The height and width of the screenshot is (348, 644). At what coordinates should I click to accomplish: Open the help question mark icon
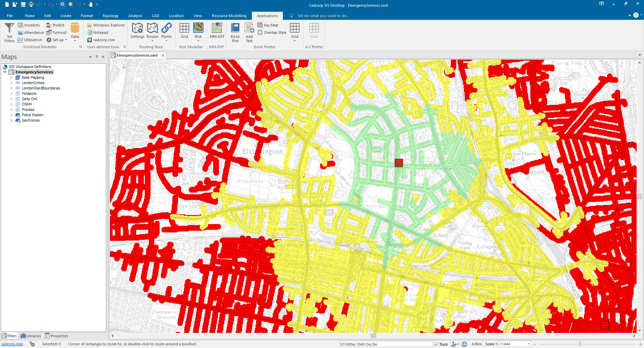point(636,15)
